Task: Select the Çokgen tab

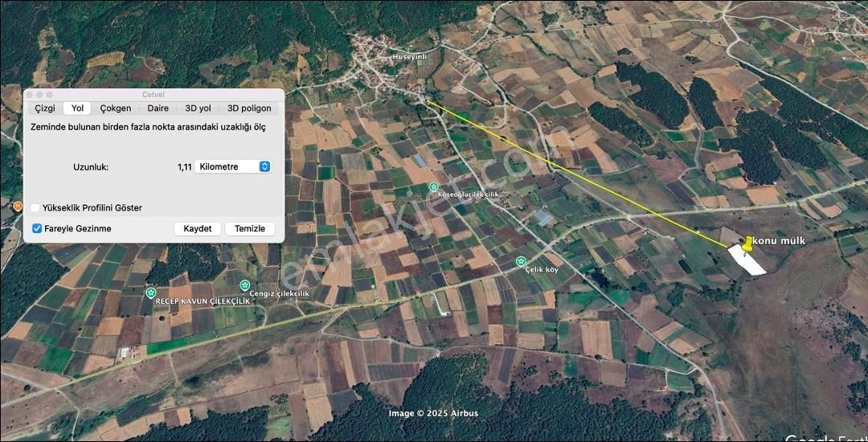Action: 116,108
